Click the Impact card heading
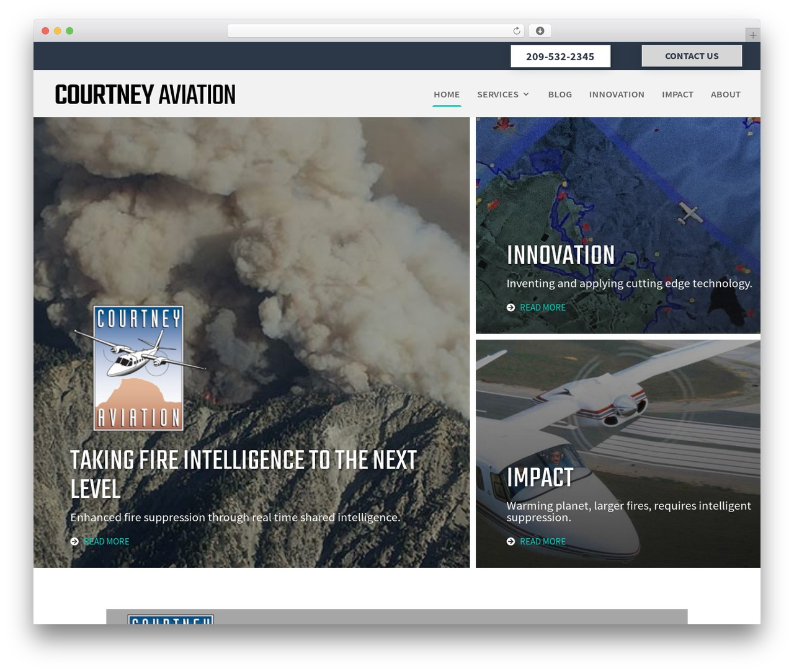The height and width of the screenshot is (672, 794). click(540, 477)
